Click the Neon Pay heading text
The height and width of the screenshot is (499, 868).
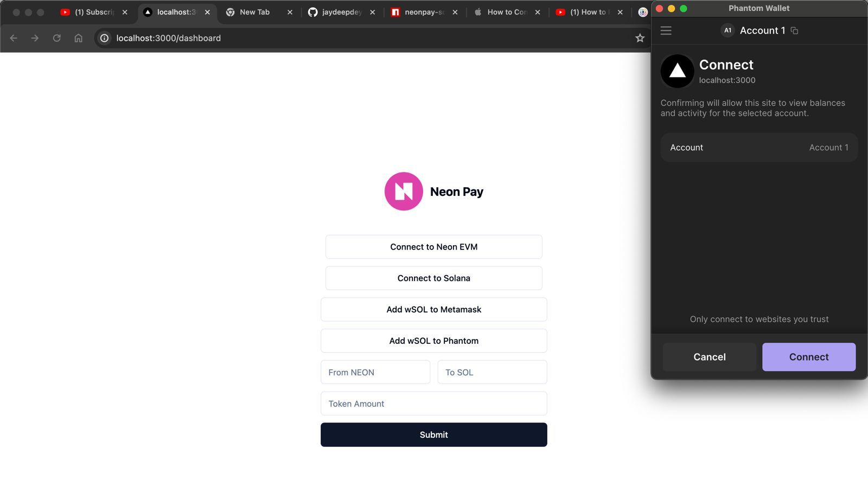457,191
